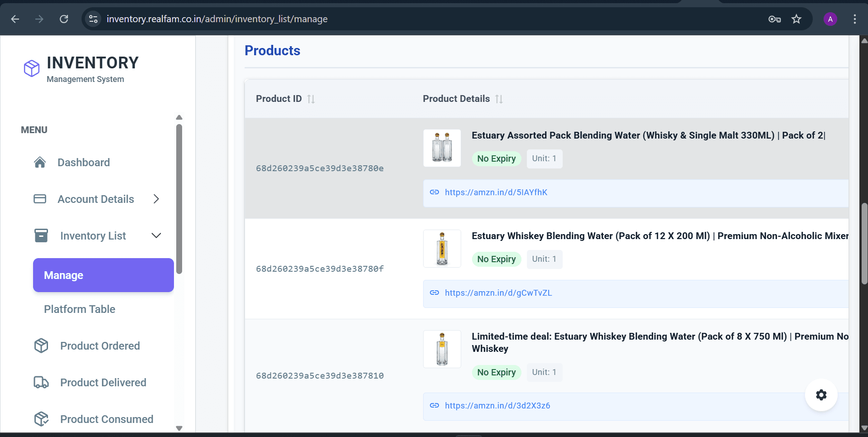The height and width of the screenshot is (437, 868).
Task: Reload the page with the refresh icon
Action: [64, 19]
